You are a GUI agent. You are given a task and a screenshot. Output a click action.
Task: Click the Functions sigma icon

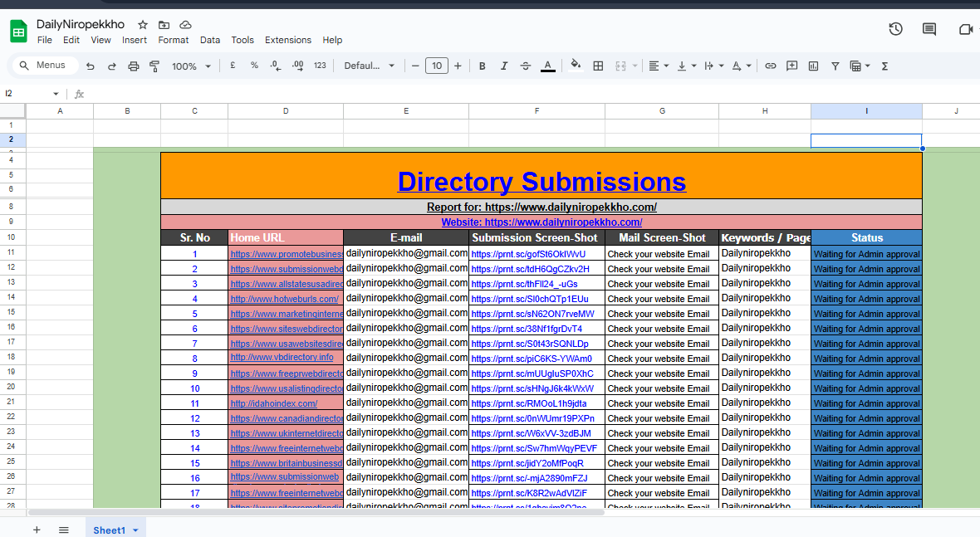tap(884, 66)
